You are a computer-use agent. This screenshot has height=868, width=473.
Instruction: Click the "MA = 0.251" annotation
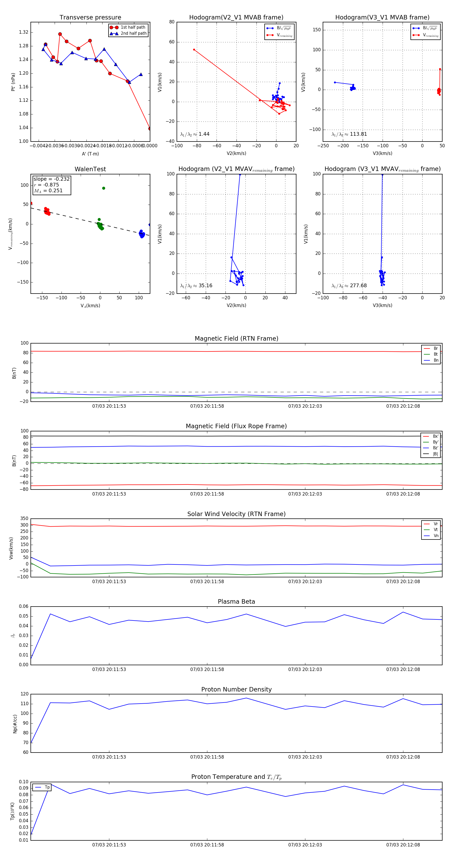(x=48, y=191)
